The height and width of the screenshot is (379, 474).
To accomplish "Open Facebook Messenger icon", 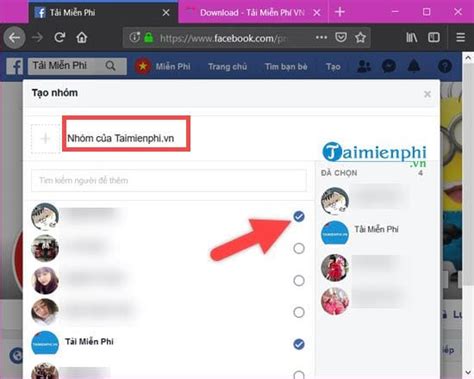I will 389,66.
